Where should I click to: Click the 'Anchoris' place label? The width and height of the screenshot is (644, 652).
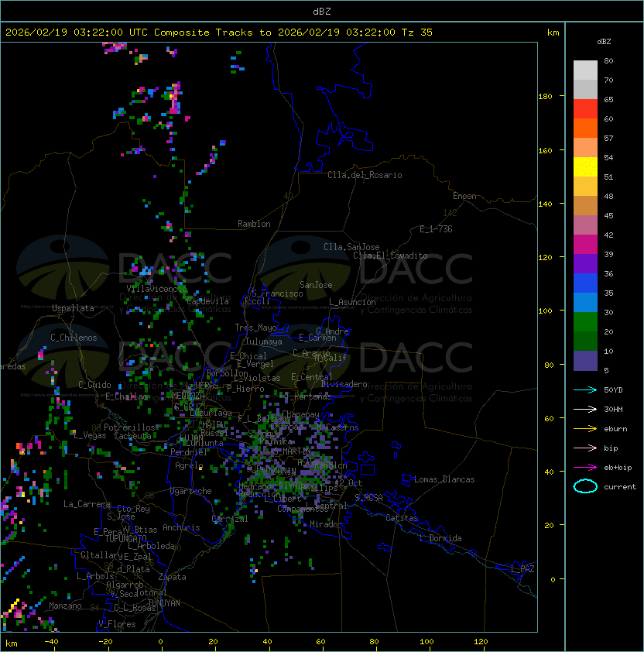(x=181, y=527)
